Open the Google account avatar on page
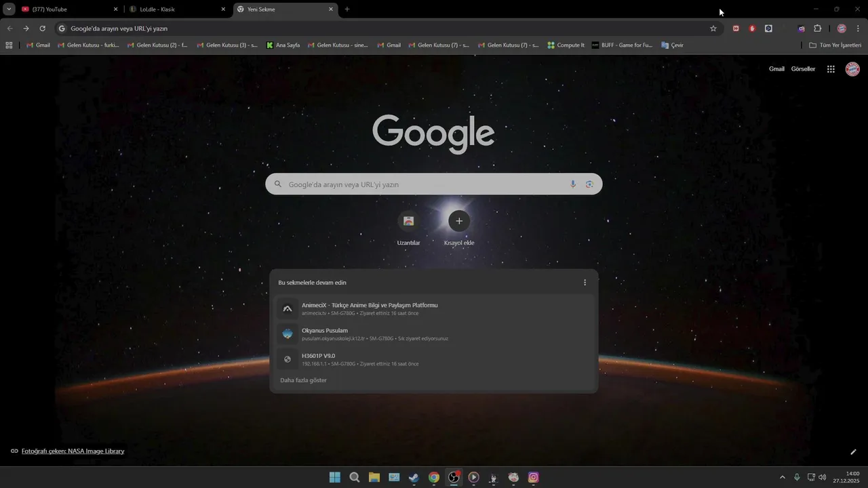This screenshot has width=868, height=488. point(852,69)
